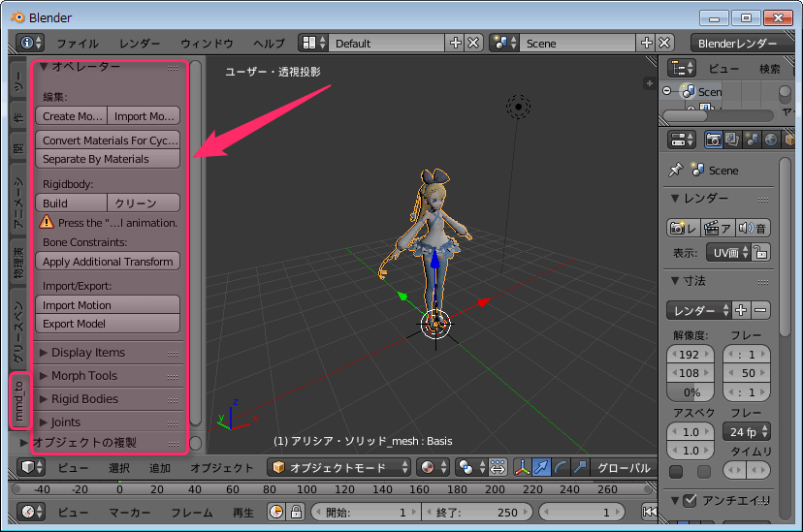Image resolution: width=803 pixels, height=532 pixels.
Task: Select the Render Layers properties tab
Action: click(x=732, y=140)
